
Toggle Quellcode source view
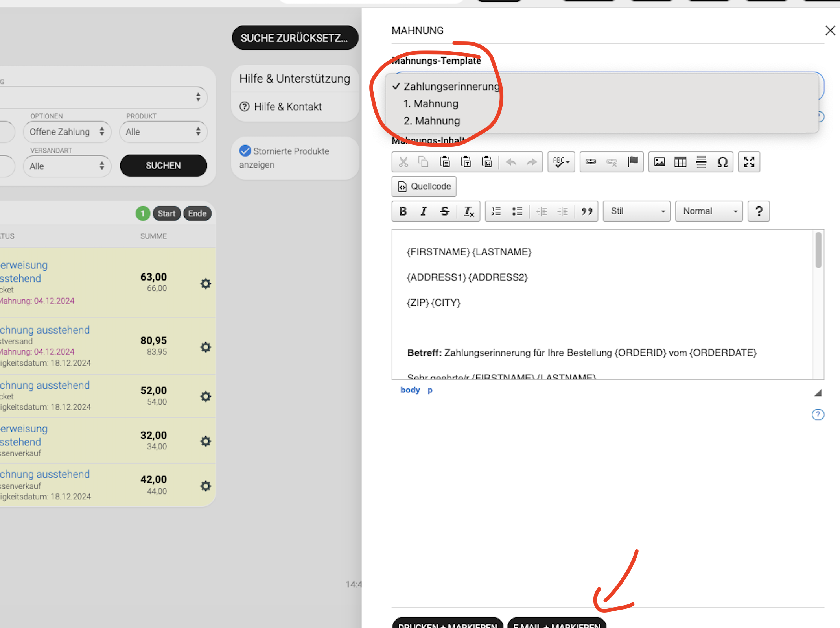pos(424,187)
